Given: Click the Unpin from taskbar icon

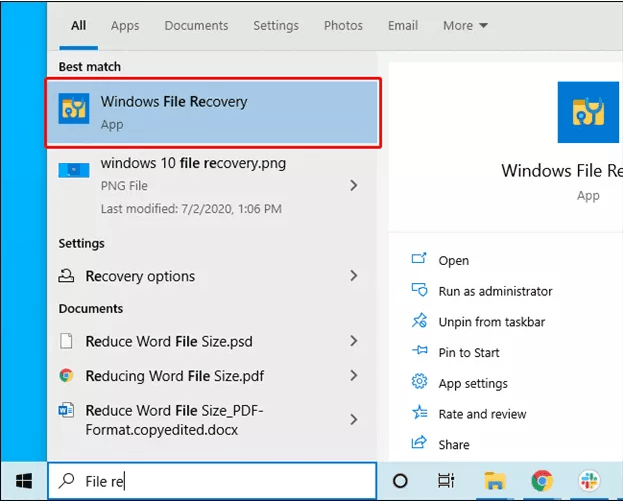Looking at the screenshot, I should tap(419, 320).
